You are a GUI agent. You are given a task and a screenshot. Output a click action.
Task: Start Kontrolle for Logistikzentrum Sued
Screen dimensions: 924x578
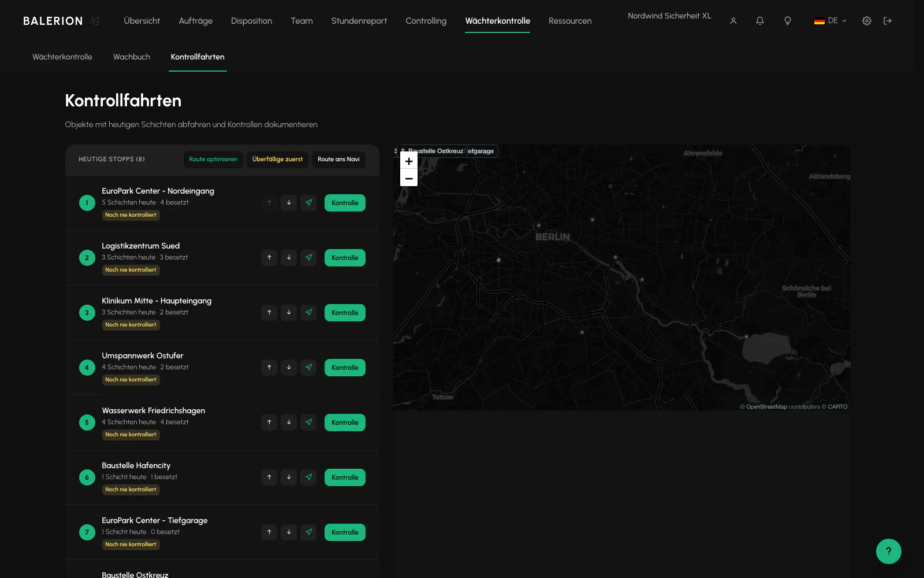point(345,258)
